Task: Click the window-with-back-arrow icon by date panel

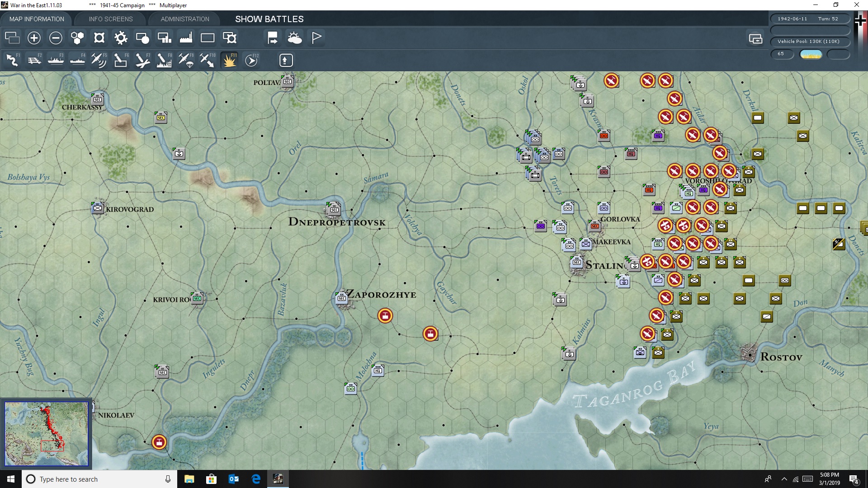Action: tap(755, 39)
